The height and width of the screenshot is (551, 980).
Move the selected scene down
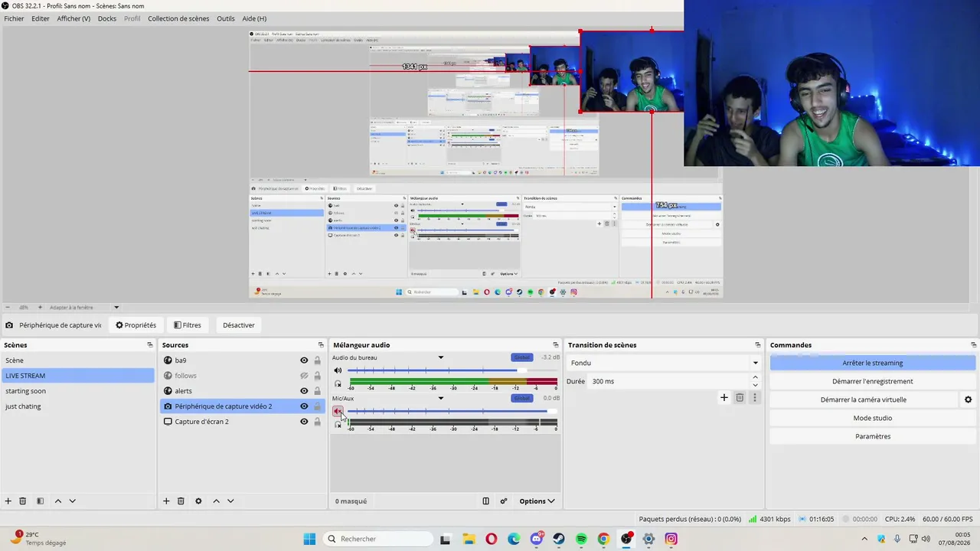[x=72, y=501]
